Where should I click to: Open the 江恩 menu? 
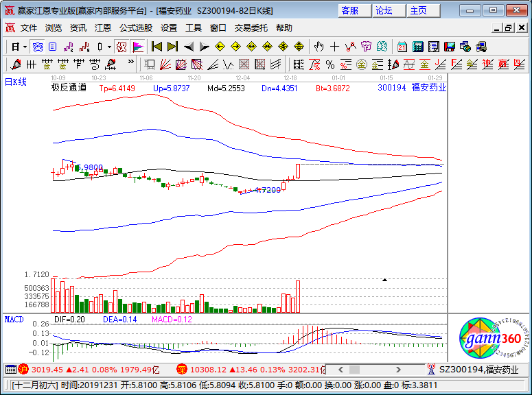[103, 28]
